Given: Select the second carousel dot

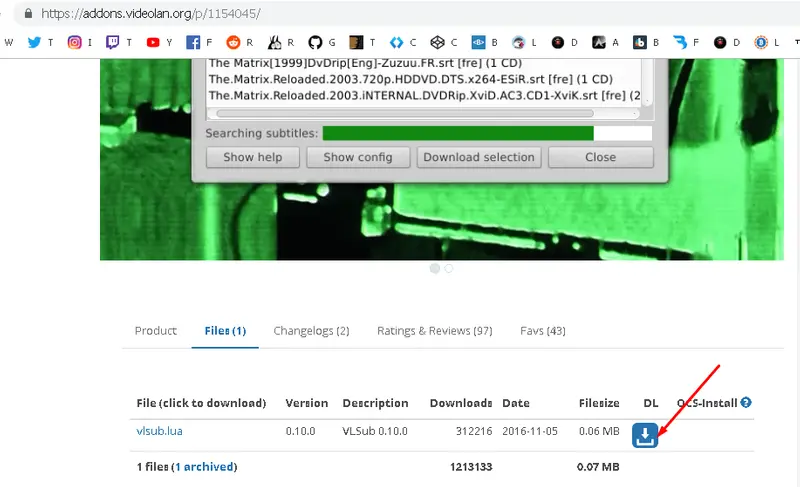Looking at the screenshot, I should pos(448,268).
